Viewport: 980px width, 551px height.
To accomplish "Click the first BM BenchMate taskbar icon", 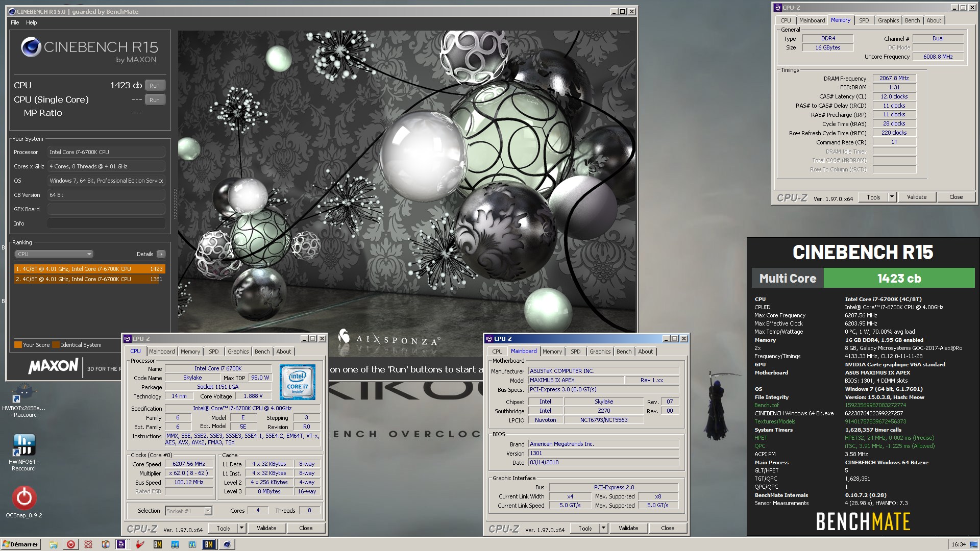I will pyautogui.click(x=158, y=544).
